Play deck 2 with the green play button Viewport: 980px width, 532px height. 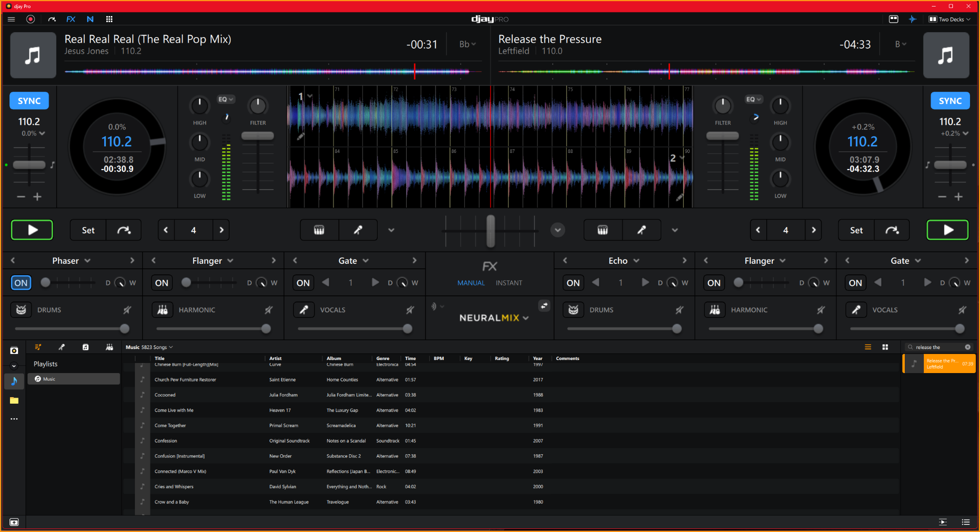(947, 230)
